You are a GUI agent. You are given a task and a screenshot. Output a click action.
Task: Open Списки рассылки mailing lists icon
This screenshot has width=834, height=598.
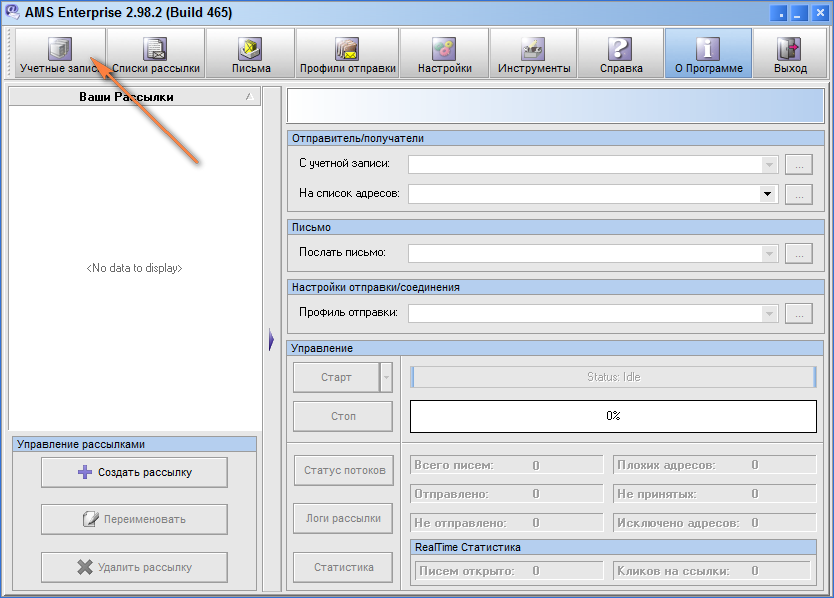point(155,53)
